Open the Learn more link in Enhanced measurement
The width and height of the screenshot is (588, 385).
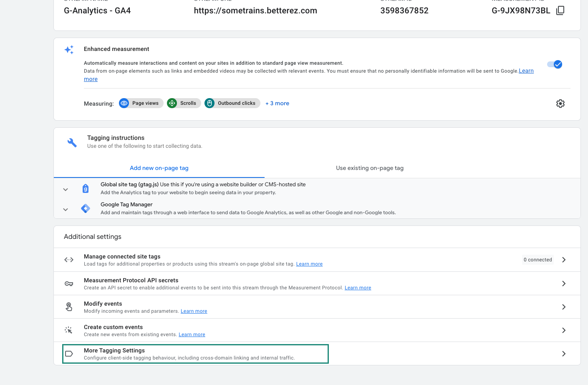[x=526, y=71]
